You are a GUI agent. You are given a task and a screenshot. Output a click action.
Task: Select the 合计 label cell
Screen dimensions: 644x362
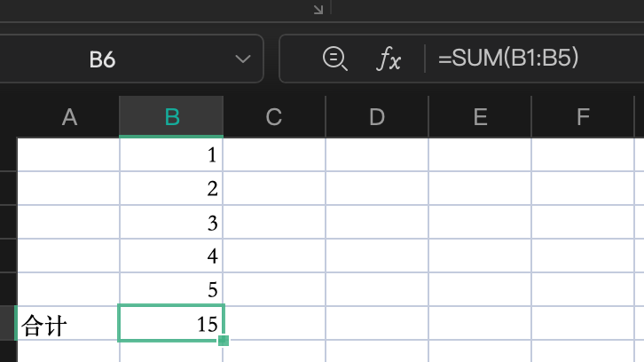[x=68, y=324]
